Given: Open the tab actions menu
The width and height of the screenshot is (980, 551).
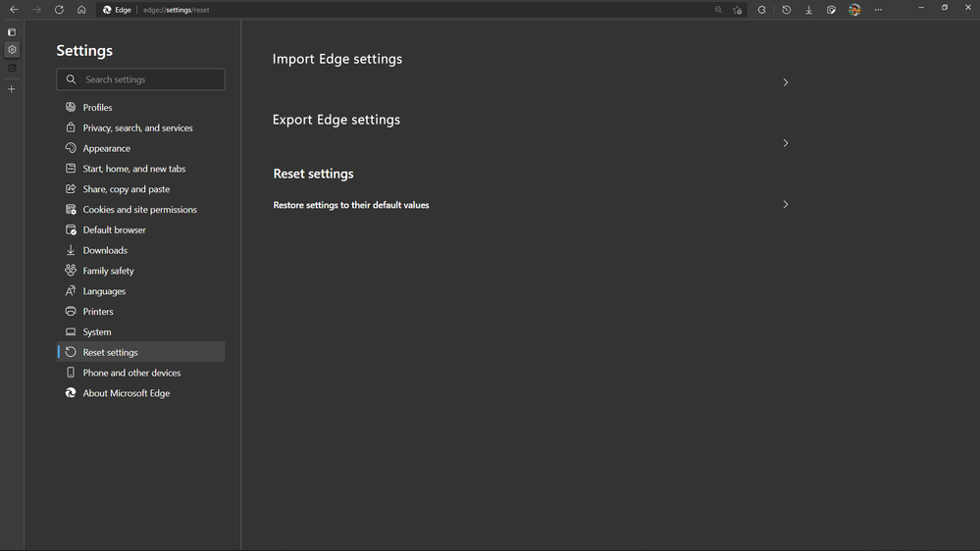Looking at the screenshot, I should [x=12, y=31].
